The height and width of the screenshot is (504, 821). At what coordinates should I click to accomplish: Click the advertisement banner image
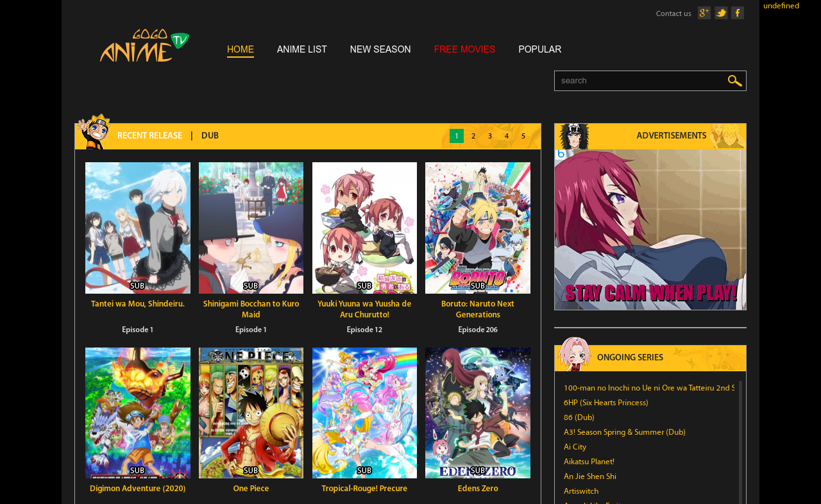click(650, 230)
